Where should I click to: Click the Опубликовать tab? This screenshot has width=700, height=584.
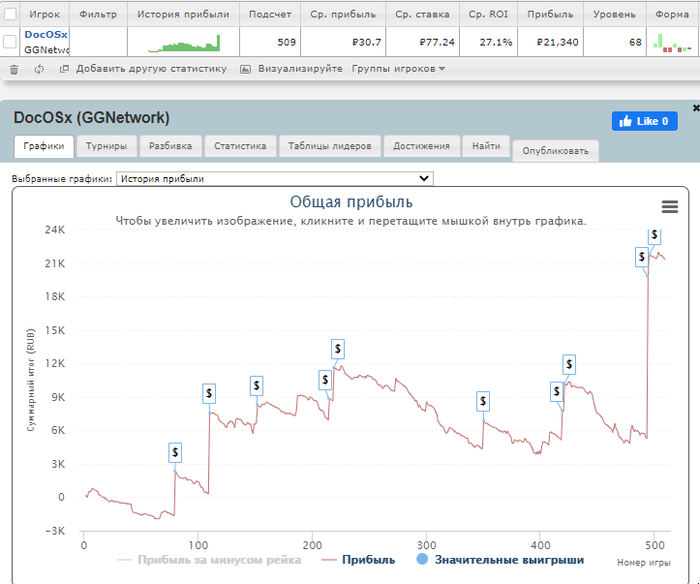(x=555, y=151)
